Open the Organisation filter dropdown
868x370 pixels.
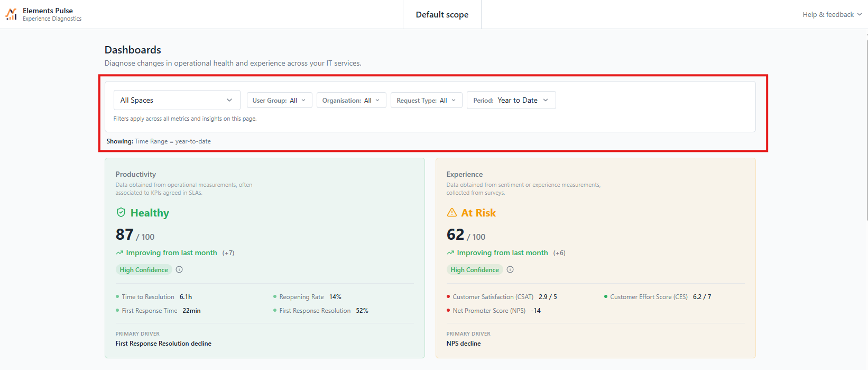pos(352,101)
